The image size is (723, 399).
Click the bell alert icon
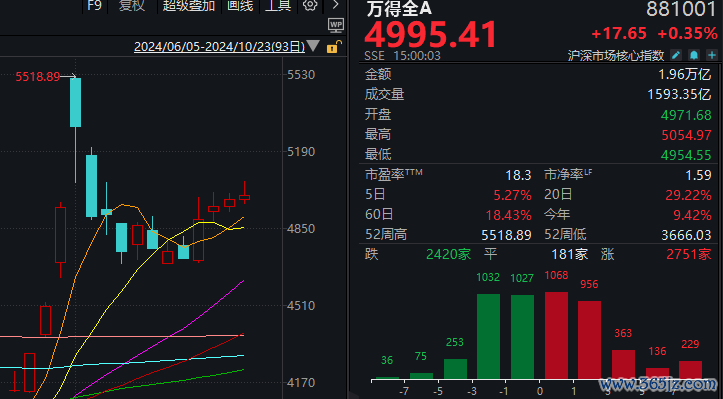click(693, 55)
